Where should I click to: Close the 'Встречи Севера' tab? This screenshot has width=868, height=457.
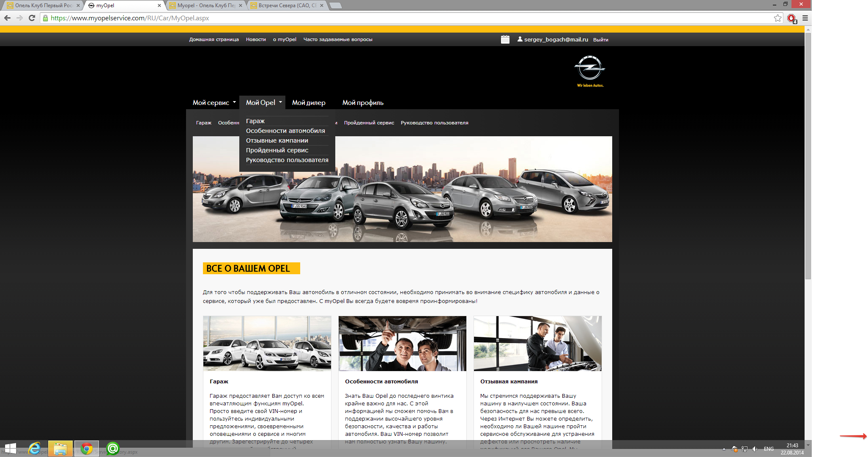point(322,6)
